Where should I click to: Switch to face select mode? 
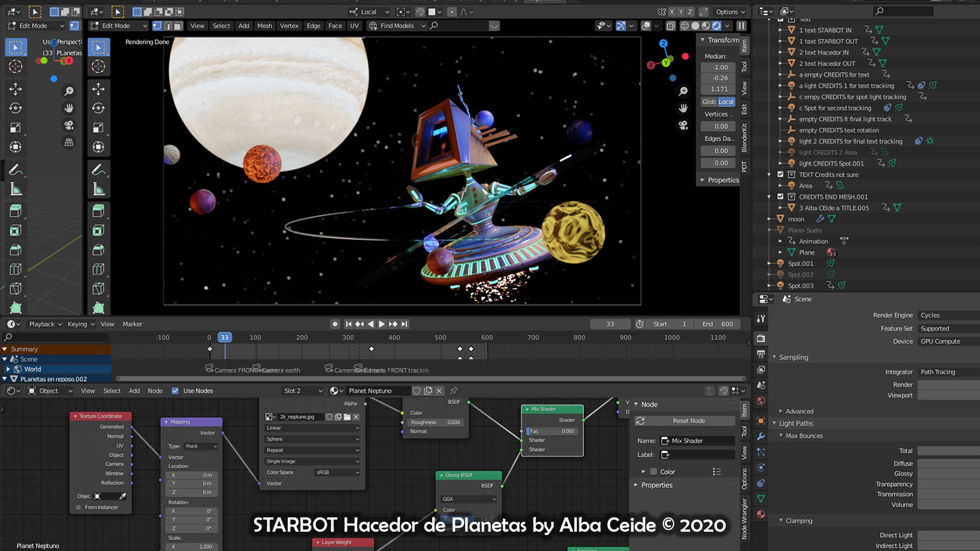[x=178, y=25]
